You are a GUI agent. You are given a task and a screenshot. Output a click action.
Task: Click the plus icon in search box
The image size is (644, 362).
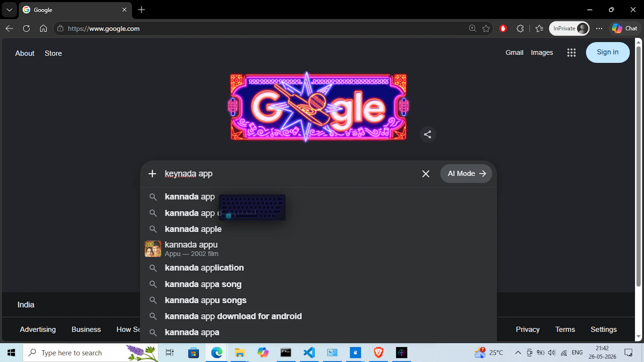152,174
